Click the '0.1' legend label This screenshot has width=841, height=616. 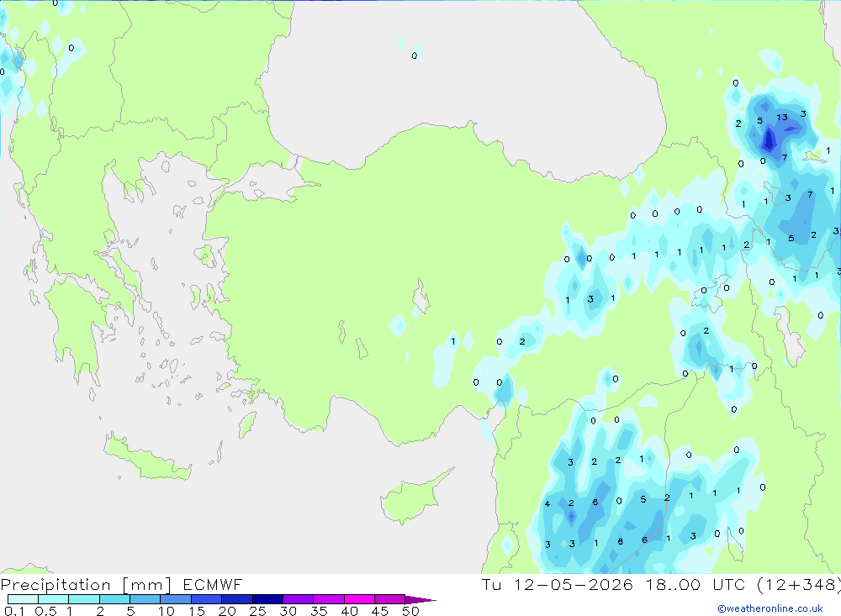coord(14,611)
